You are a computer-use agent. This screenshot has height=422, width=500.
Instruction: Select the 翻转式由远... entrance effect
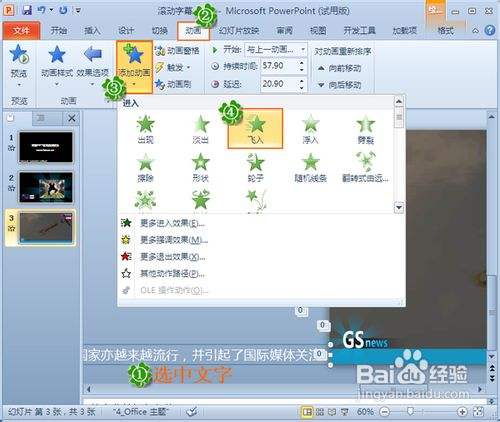(366, 167)
